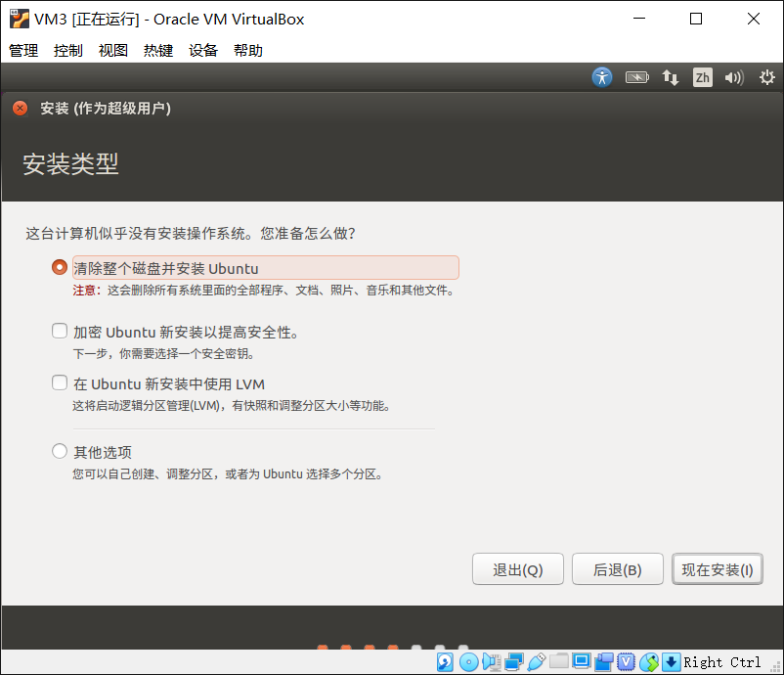784x675 pixels.
Task: Click the 现在安装(I) button
Action: [x=718, y=569]
